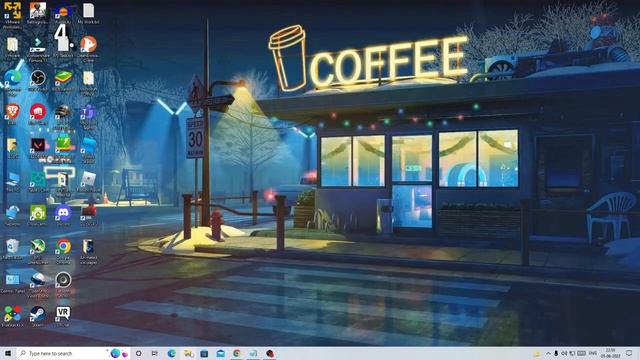Open the Mail app on the taskbar
The height and width of the screenshot is (360, 640).
click(221, 353)
